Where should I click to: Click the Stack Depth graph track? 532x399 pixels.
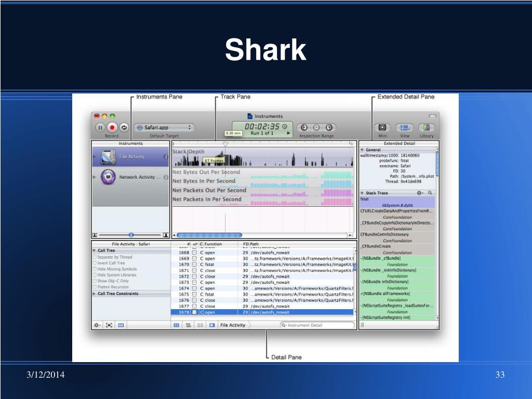tap(262, 157)
